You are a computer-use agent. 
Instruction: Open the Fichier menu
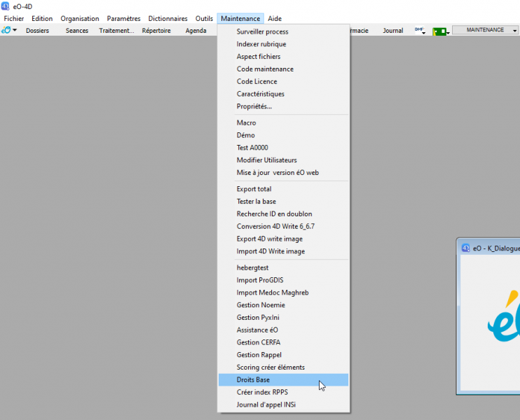13,18
